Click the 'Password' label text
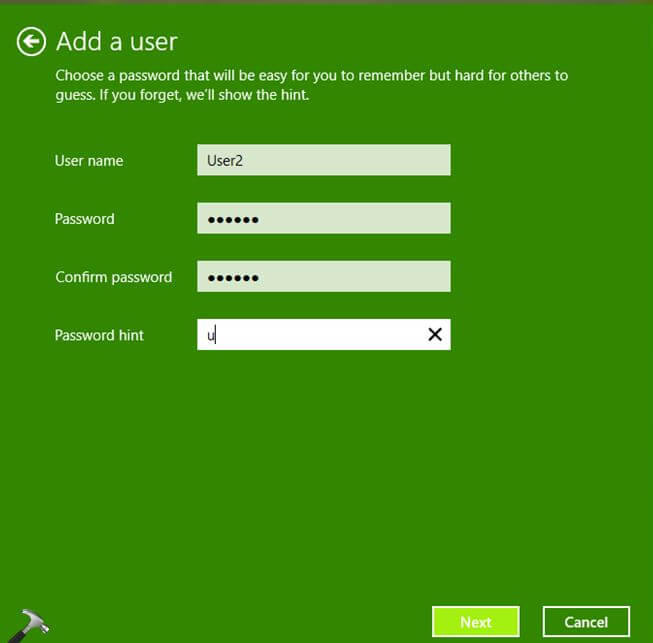The image size is (653, 643). coord(85,219)
